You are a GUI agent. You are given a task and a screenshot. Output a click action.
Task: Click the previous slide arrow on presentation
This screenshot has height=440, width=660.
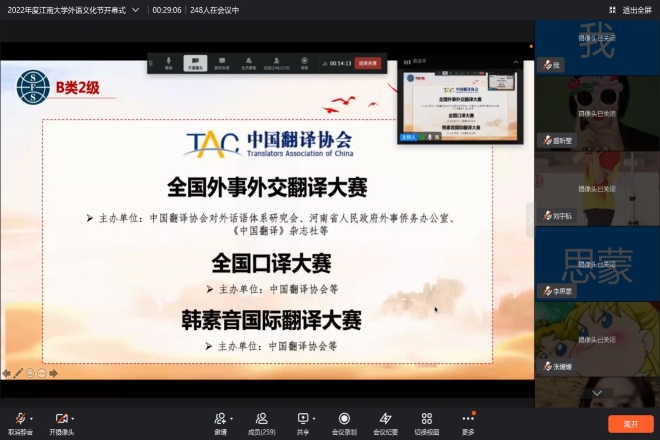tap(6, 373)
